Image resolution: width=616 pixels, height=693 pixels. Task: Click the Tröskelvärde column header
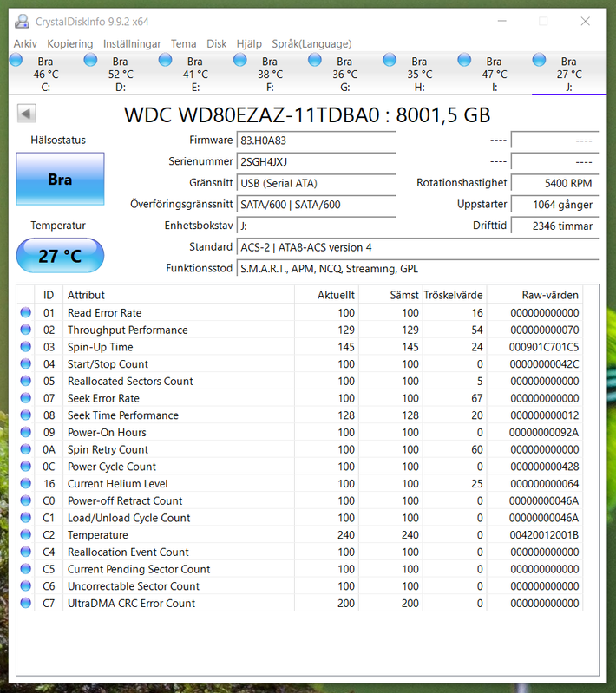pyautogui.click(x=455, y=295)
